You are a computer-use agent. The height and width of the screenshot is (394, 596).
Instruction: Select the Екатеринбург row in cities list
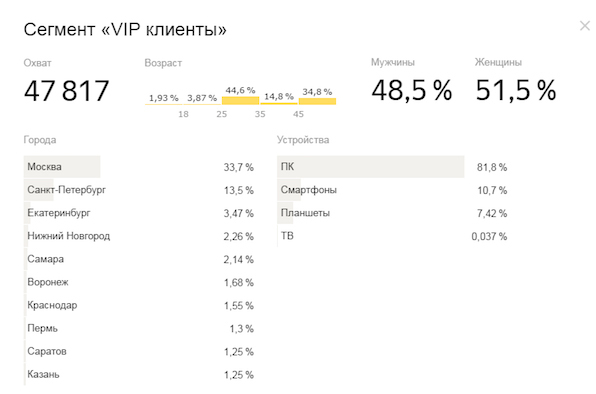click(139, 213)
